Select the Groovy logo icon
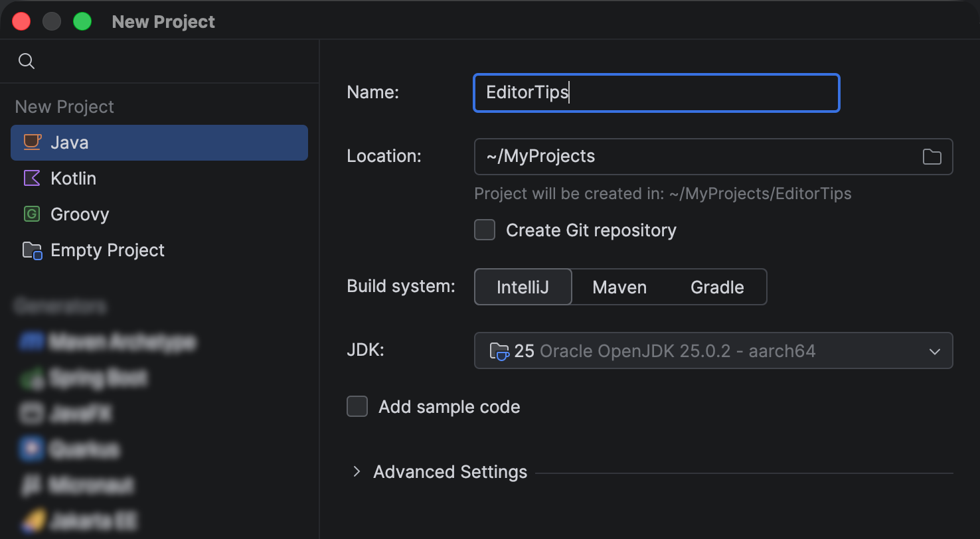This screenshot has height=539, width=980. pos(32,214)
